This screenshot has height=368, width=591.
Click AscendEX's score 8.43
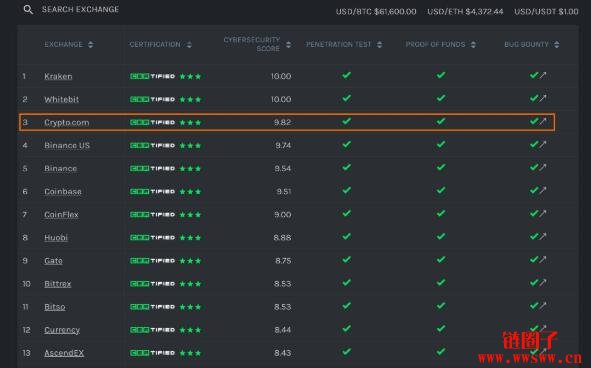pos(283,353)
